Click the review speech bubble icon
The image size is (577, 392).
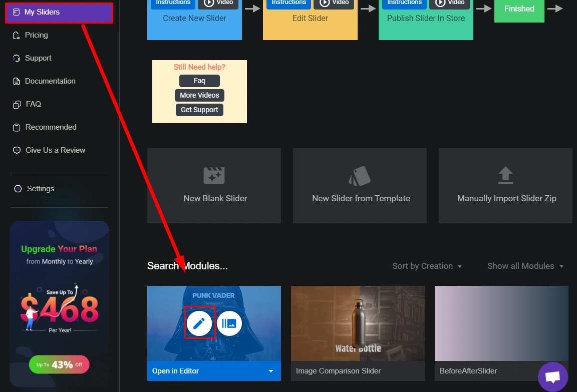click(x=17, y=150)
